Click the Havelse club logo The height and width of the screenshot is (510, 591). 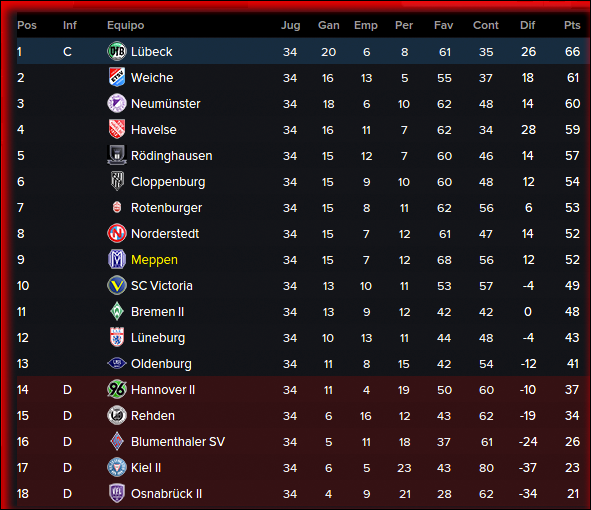pyautogui.click(x=117, y=129)
